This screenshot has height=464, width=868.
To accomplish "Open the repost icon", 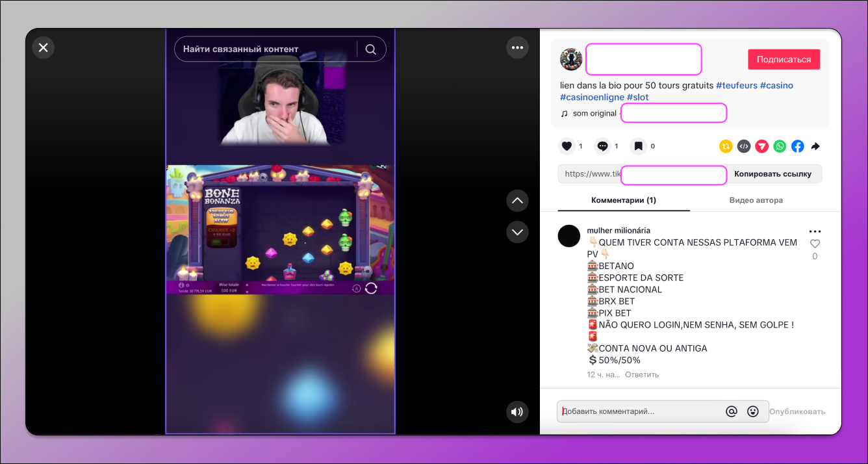I will [x=726, y=146].
